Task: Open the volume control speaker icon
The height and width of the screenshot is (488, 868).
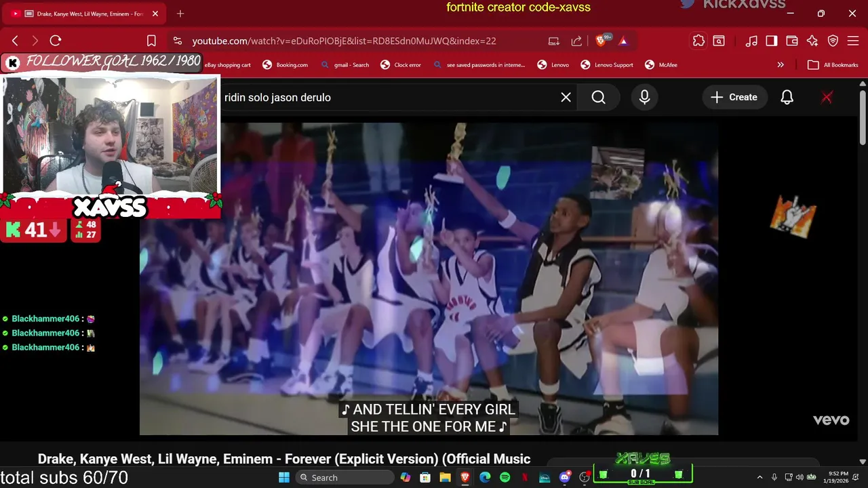Action: click(800, 477)
